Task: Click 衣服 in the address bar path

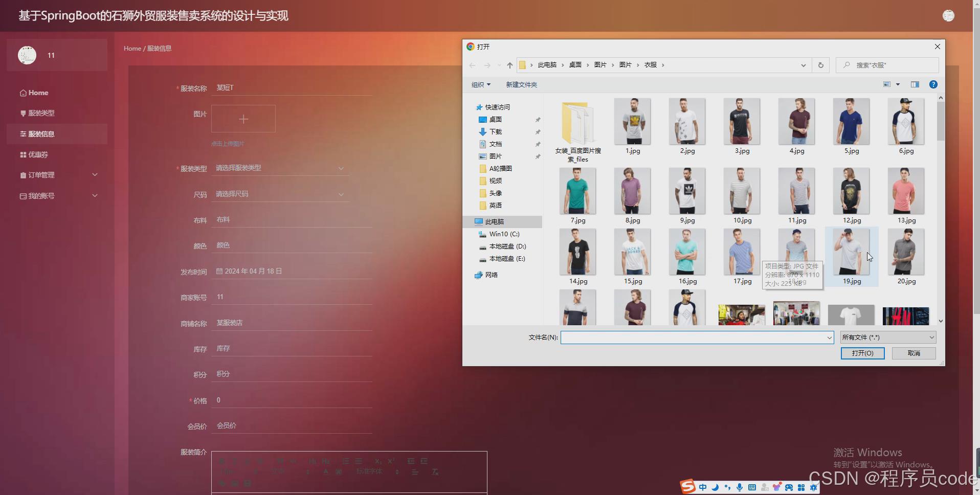Action: (651, 65)
